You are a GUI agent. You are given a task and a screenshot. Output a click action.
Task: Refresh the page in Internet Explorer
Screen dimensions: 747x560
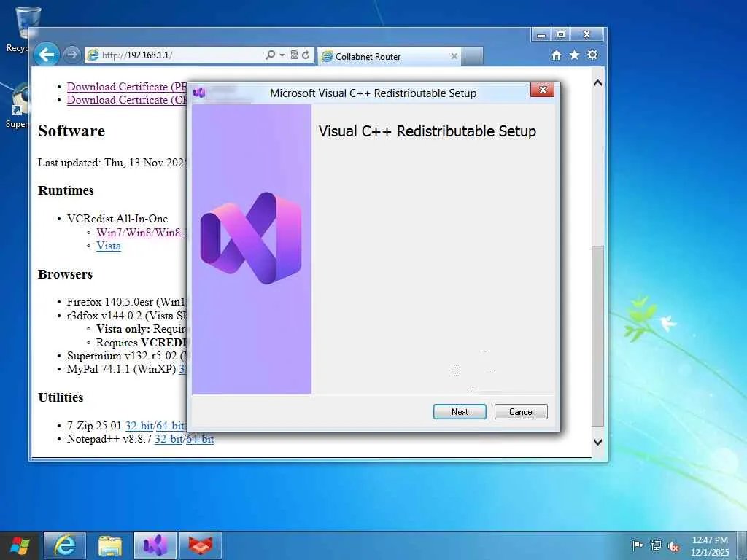pos(306,55)
